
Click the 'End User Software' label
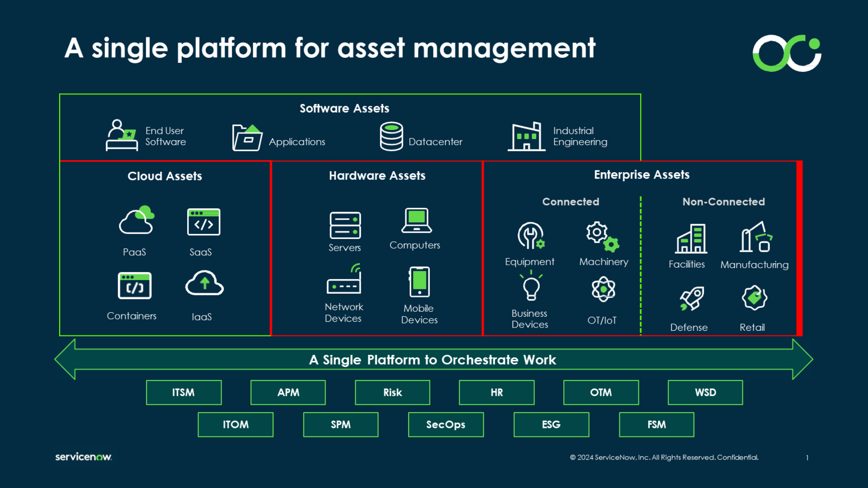pyautogui.click(x=165, y=136)
